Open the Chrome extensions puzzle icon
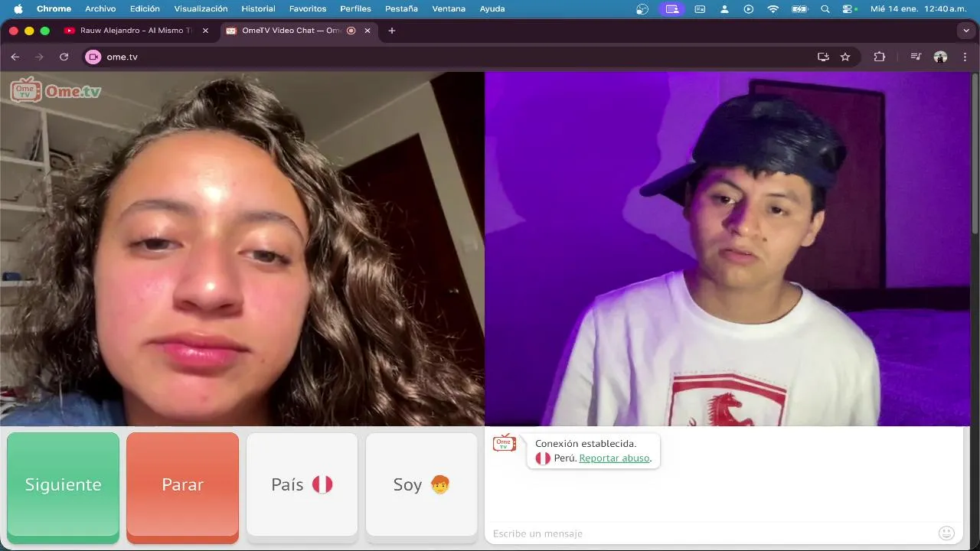The width and height of the screenshot is (980, 551). [x=879, y=57]
